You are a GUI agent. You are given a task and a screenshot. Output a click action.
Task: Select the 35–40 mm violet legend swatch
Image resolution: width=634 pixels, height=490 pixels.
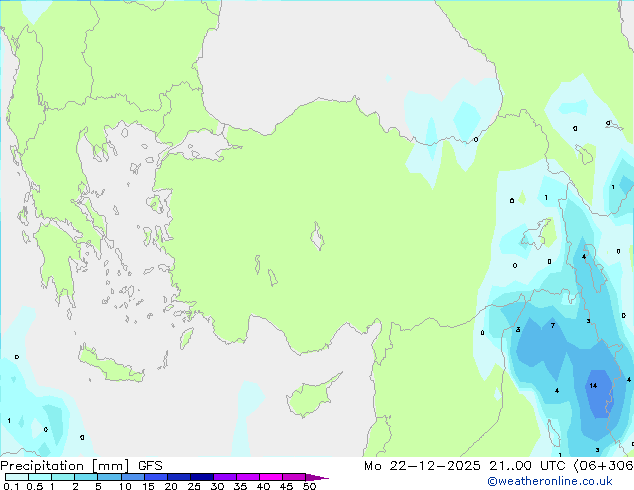(247, 477)
